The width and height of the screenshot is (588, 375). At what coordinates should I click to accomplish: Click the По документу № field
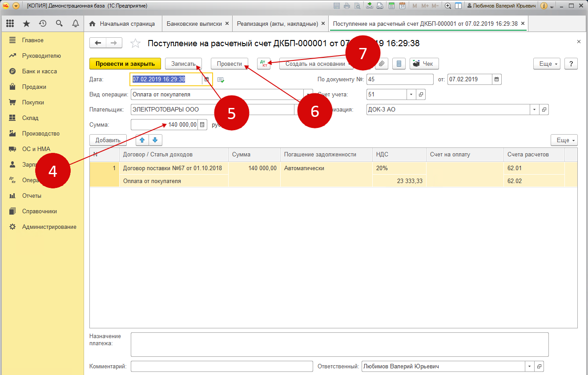click(400, 80)
